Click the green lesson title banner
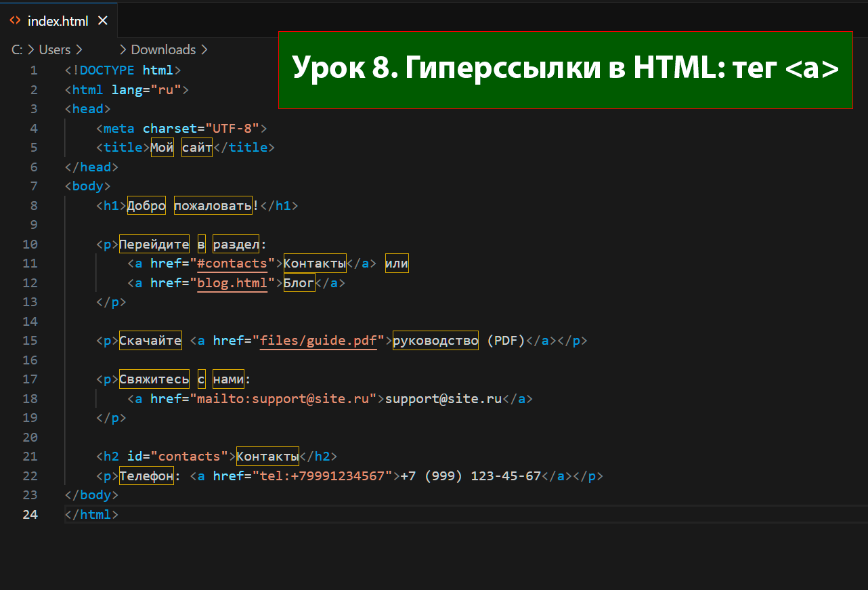 coord(565,69)
